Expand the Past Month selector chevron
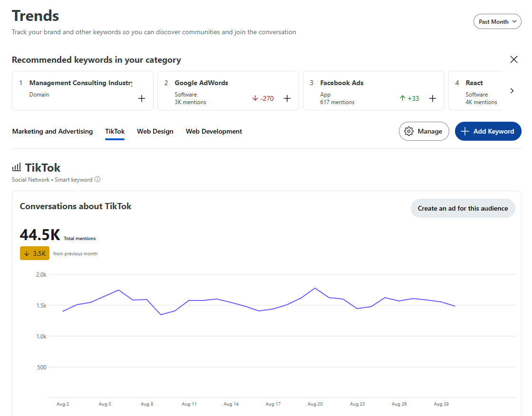This screenshot has height=416, width=532. (x=514, y=21)
